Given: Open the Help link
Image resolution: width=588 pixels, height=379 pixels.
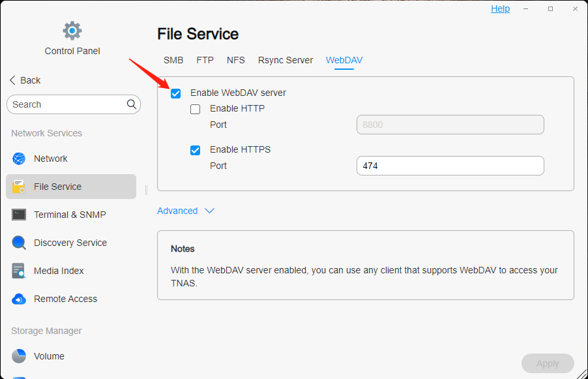Looking at the screenshot, I should tap(500, 8).
